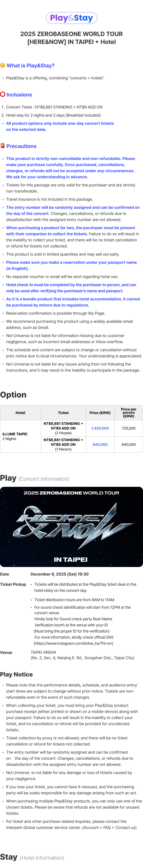Click the 1,450,000 price link
The height and width of the screenshot is (868, 143).
point(100,428)
